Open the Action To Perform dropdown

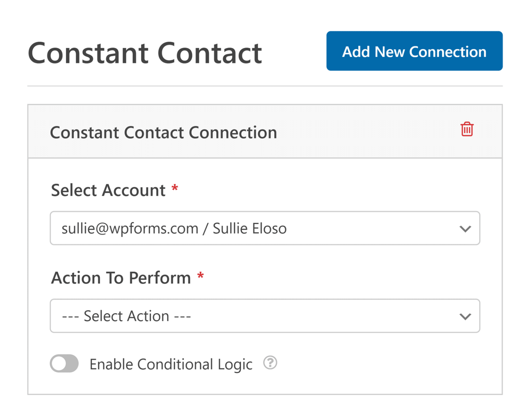tap(265, 316)
